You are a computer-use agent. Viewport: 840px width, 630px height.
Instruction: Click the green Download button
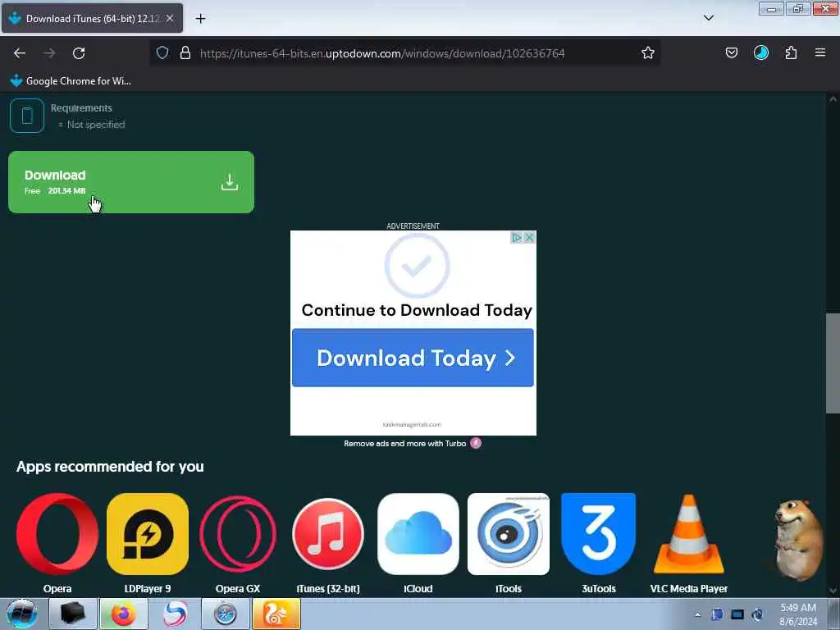tap(130, 182)
